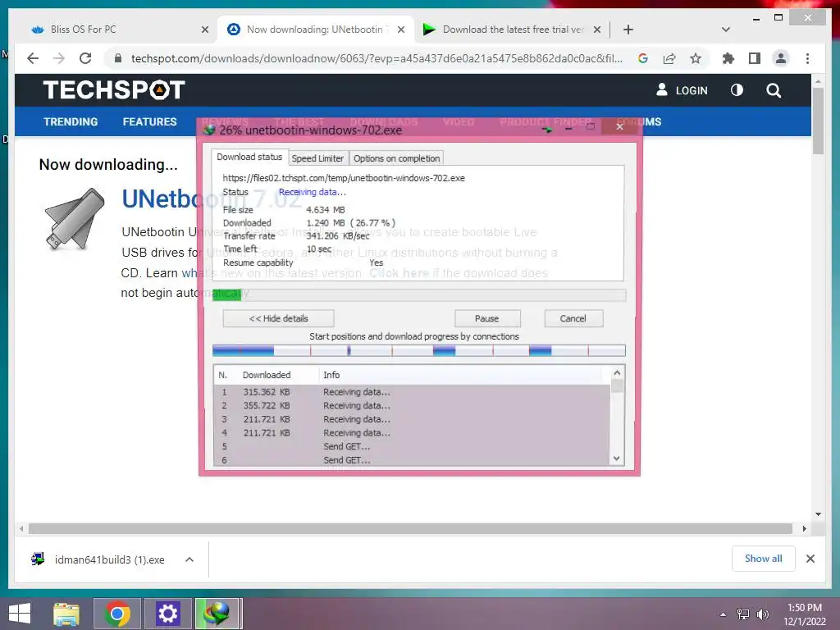
Task: Click the connections progress segment bar
Action: 419,351
